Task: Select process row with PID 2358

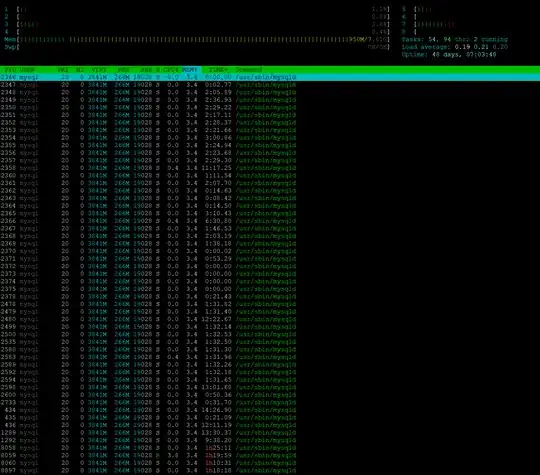Action: (x=148, y=168)
